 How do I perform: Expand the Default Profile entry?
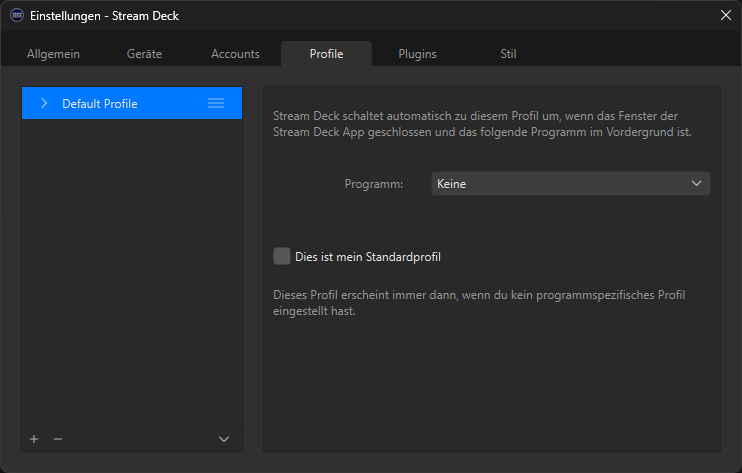pos(43,103)
